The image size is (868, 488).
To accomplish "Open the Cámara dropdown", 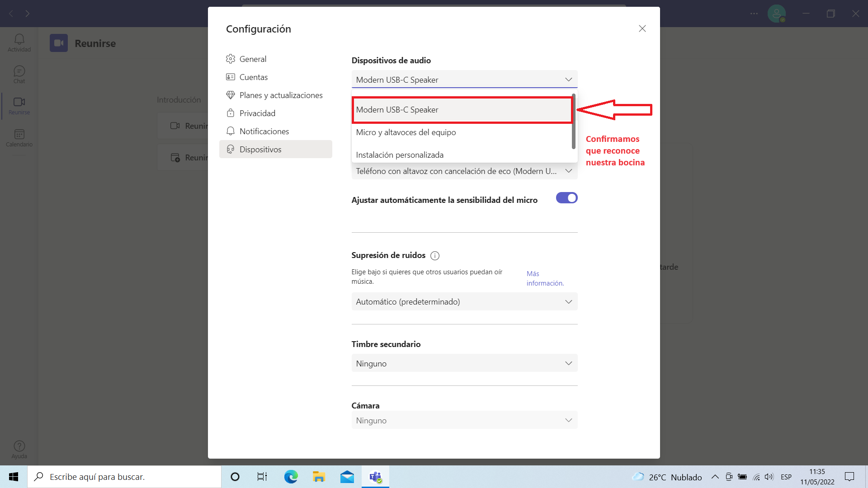I will pos(464,420).
